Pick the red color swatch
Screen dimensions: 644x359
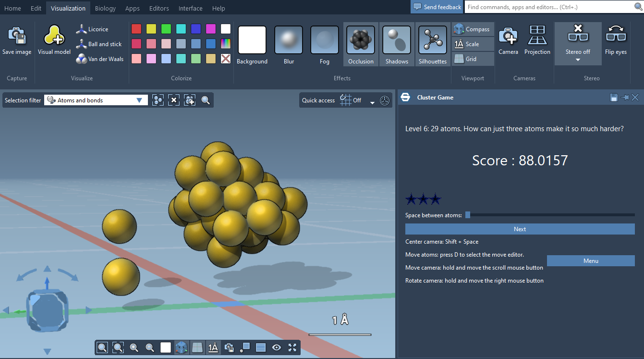point(136,29)
